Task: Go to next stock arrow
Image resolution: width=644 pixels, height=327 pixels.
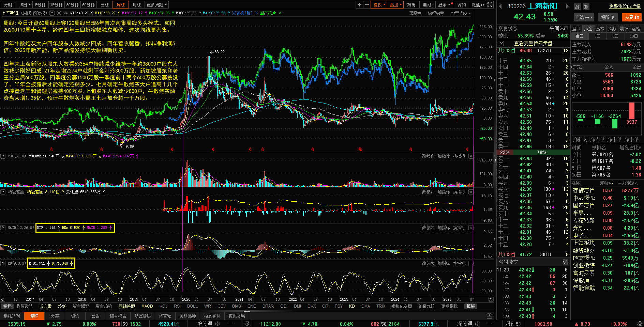Action: (x=567, y=6)
